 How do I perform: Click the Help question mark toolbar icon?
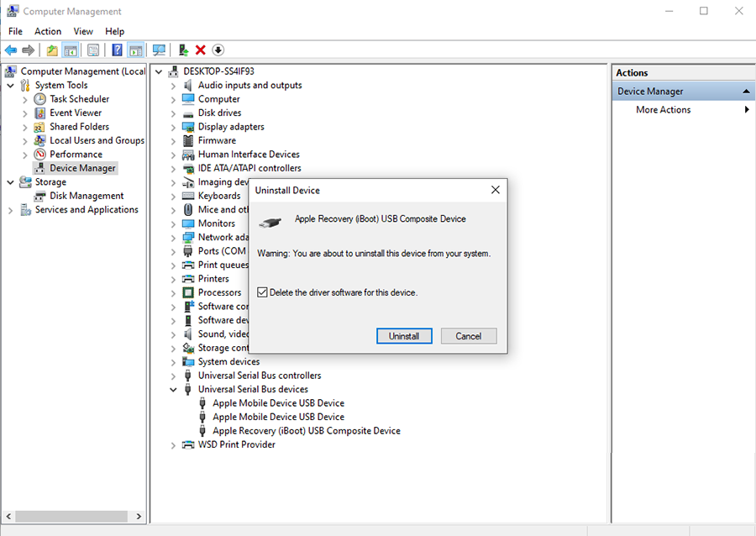[x=117, y=50]
